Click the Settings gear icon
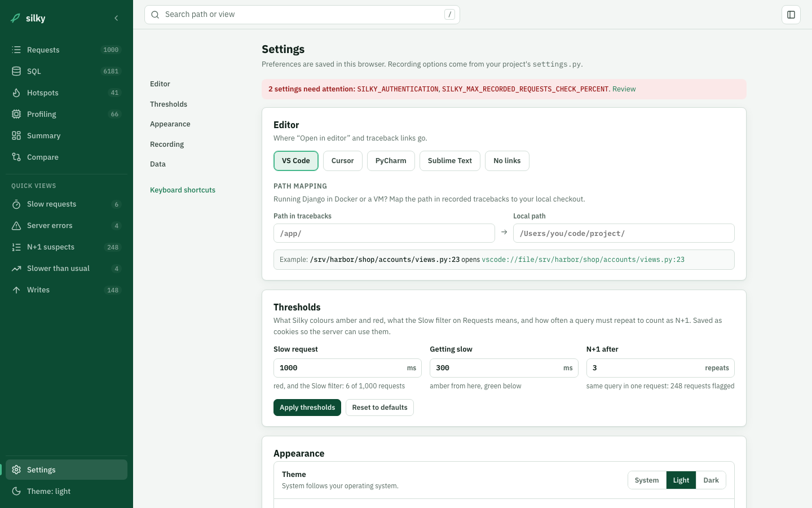The width and height of the screenshot is (812, 508). [x=16, y=470]
